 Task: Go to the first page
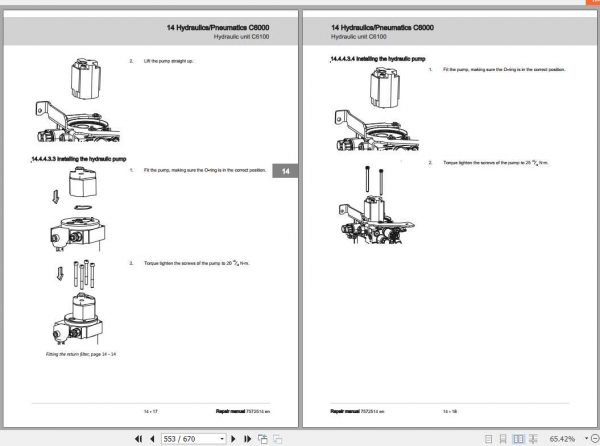139,439
